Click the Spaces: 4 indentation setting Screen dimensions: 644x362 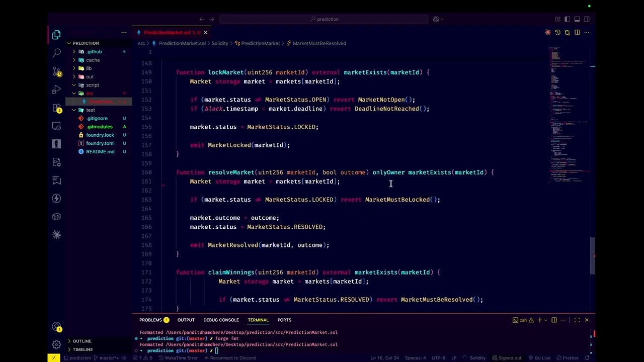pyautogui.click(x=415, y=358)
